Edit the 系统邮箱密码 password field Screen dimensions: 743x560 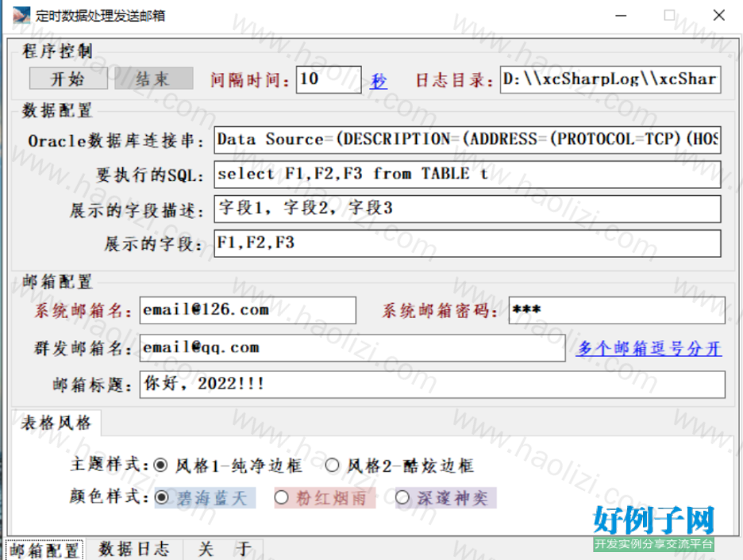click(x=617, y=310)
